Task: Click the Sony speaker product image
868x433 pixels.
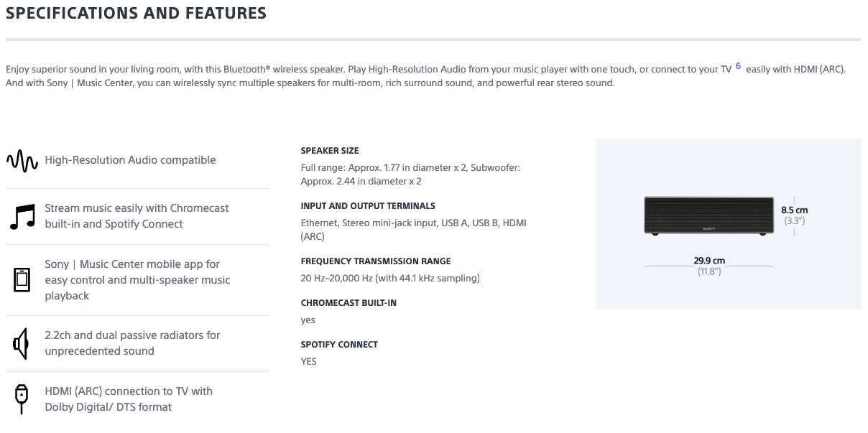Action: point(708,215)
